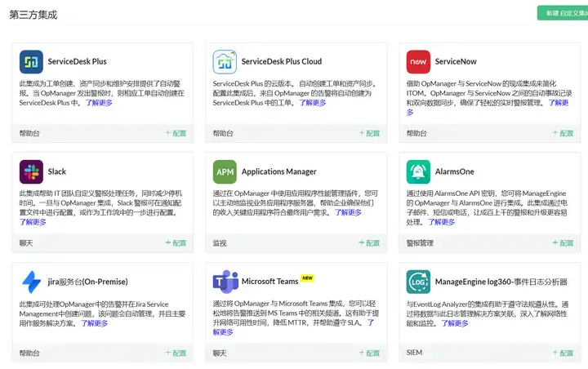Open 了解更多 link in ServiceDesk Plus Cloud card
The width and height of the screenshot is (588, 369).
[312, 103]
